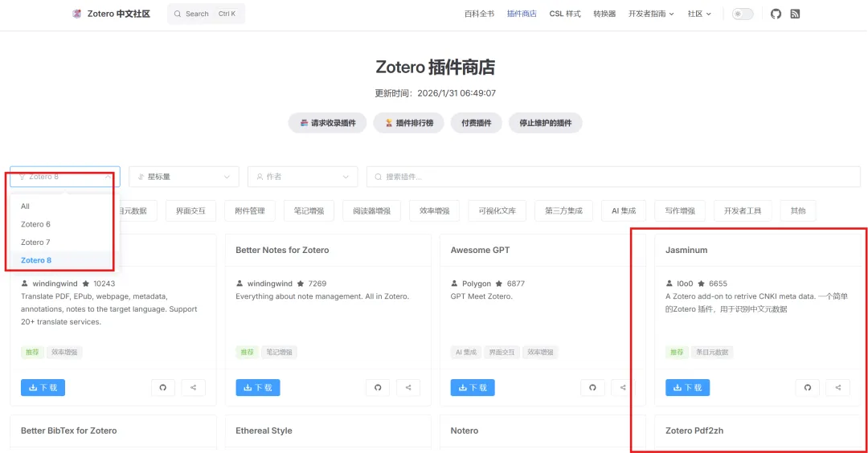Open the 星标量 sort dropdown

184,177
